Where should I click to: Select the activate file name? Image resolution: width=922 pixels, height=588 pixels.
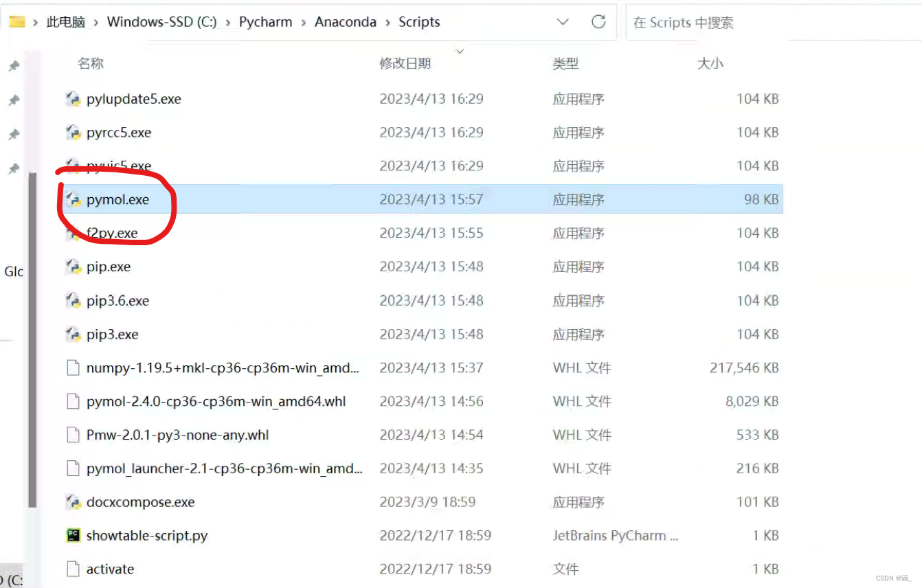tap(111, 569)
